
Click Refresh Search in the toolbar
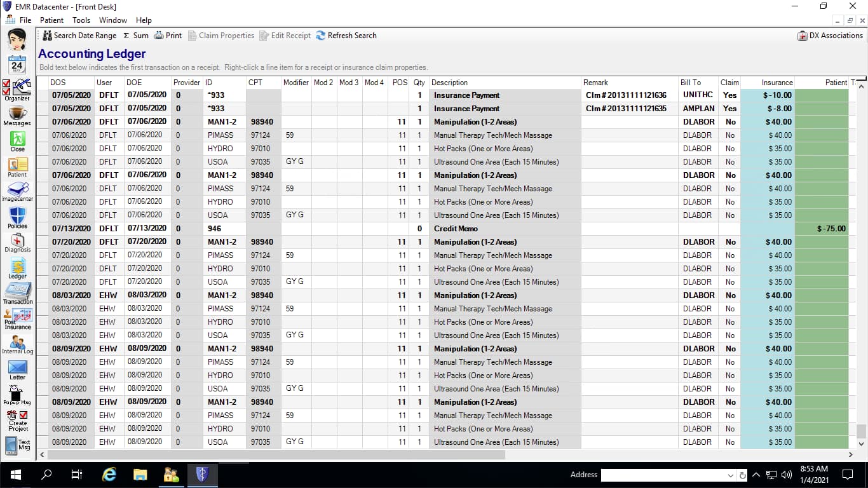[346, 36]
